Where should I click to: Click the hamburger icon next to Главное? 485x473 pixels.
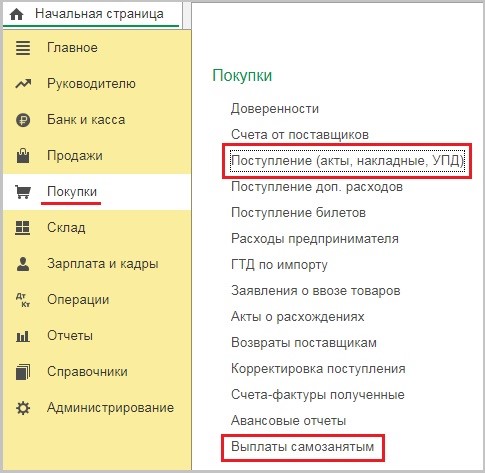pos(23,48)
